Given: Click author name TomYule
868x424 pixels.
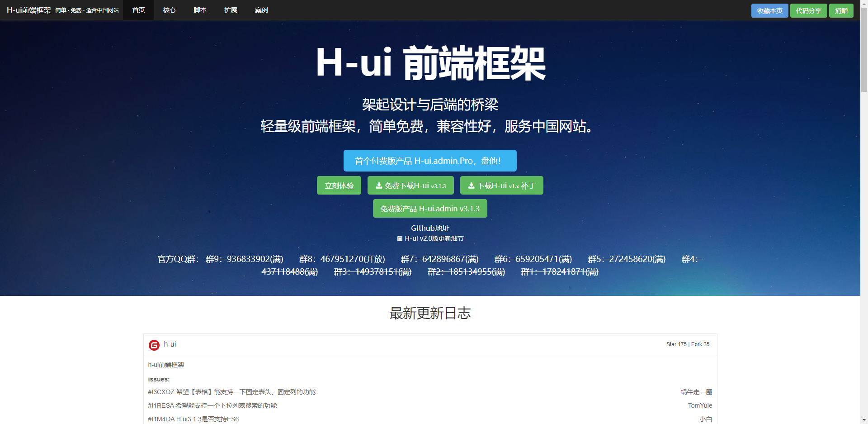Looking at the screenshot, I should (700, 405).
